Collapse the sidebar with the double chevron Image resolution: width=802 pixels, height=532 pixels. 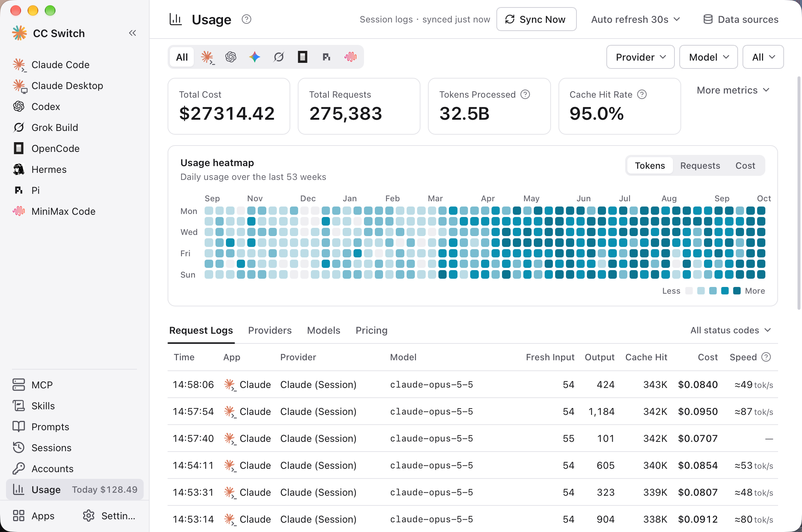pyautogui.click(x=132, y=33)
